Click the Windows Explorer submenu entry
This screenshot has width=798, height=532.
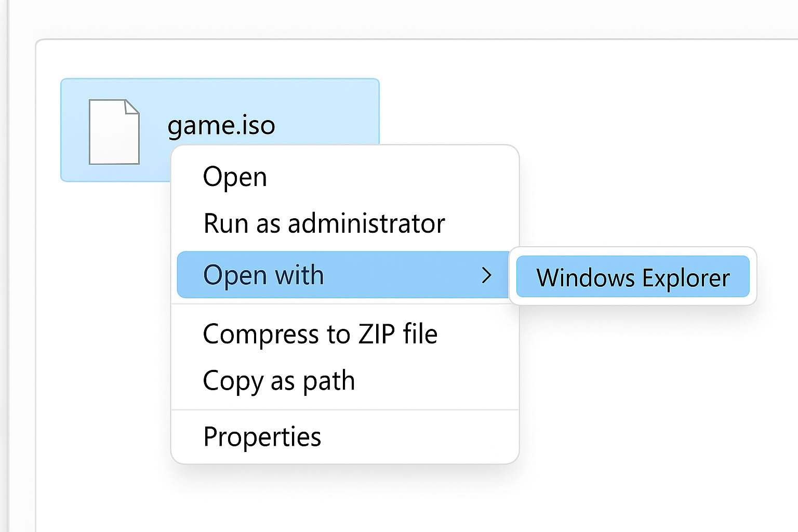click(633, 277)
